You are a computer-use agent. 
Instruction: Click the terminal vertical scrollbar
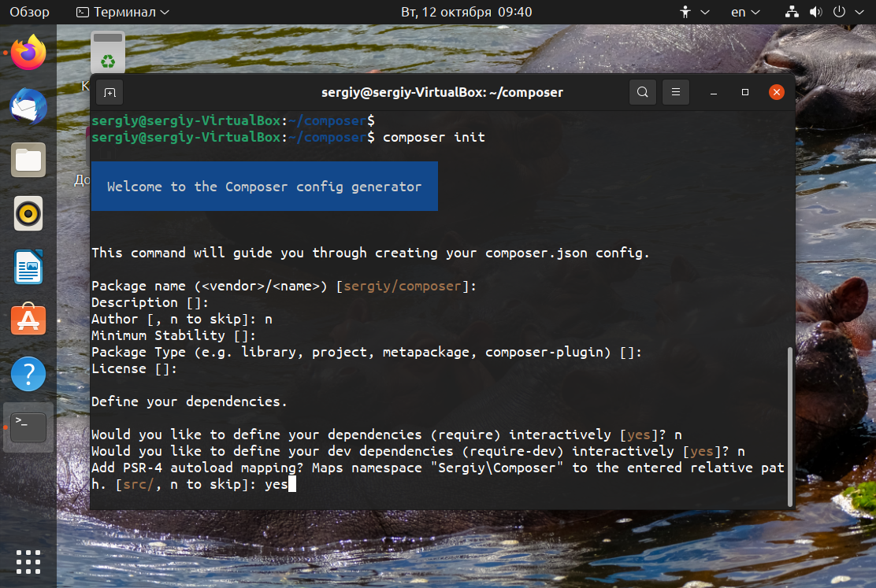(x=790, y=427)
